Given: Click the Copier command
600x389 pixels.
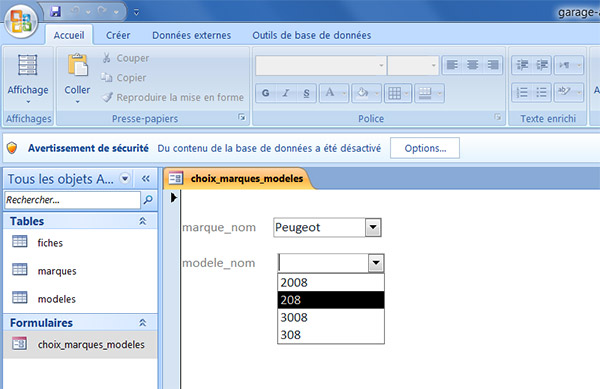Looking at the screenshot, I should [123, 78].
